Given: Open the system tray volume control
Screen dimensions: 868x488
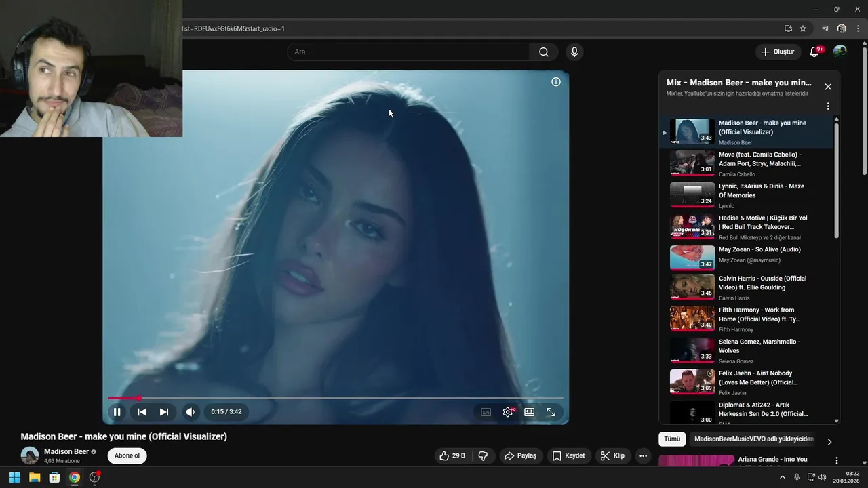Looking at the screenshot, I should pos(823,477).
